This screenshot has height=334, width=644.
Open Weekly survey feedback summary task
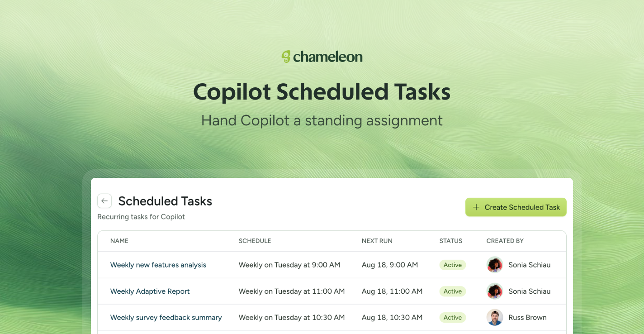166,317
